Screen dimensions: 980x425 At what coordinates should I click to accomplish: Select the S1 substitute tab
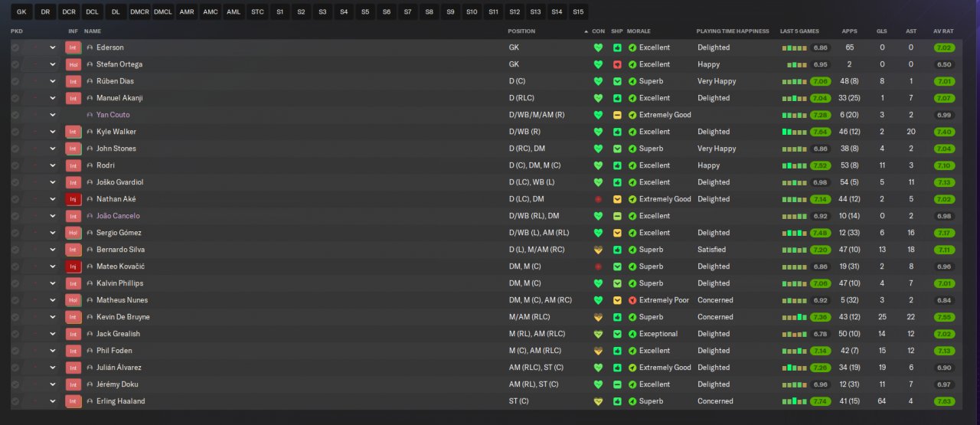tap(280, 11)
